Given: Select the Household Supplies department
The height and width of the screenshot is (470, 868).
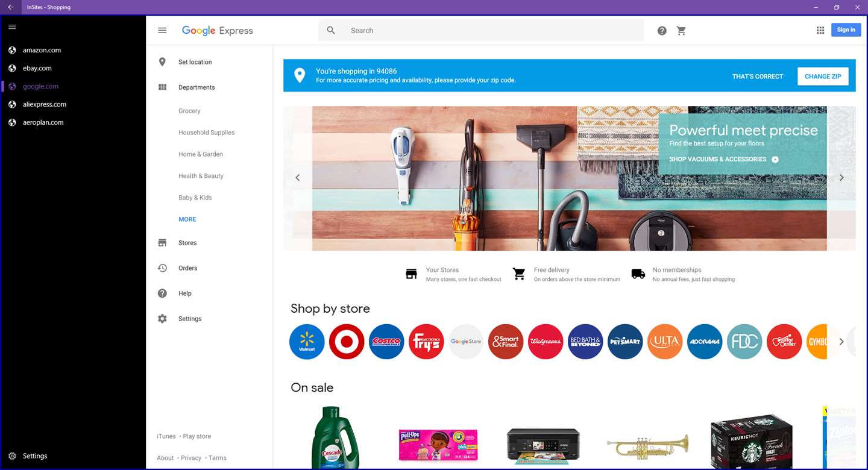Looking at the screenshot, I should [206, 133].
